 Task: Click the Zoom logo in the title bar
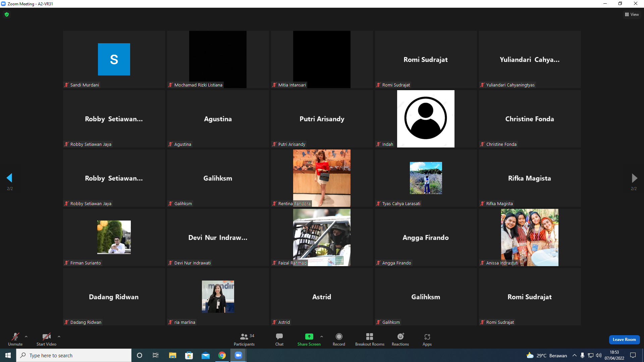[3, 4]
